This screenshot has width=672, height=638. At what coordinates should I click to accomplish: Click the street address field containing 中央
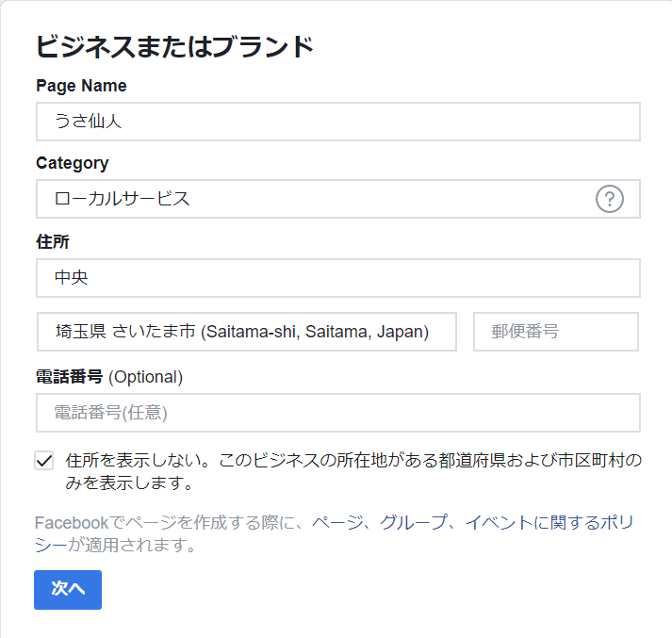pos(338,278)
